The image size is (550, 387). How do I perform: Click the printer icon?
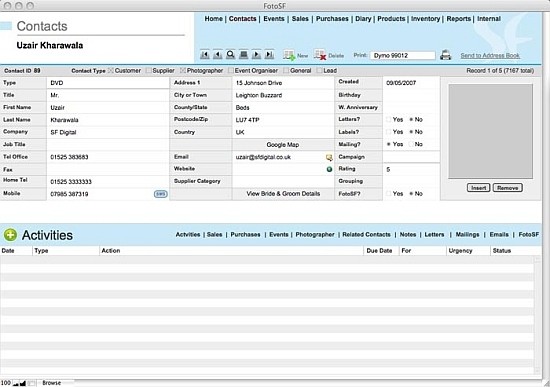point(445,55)
